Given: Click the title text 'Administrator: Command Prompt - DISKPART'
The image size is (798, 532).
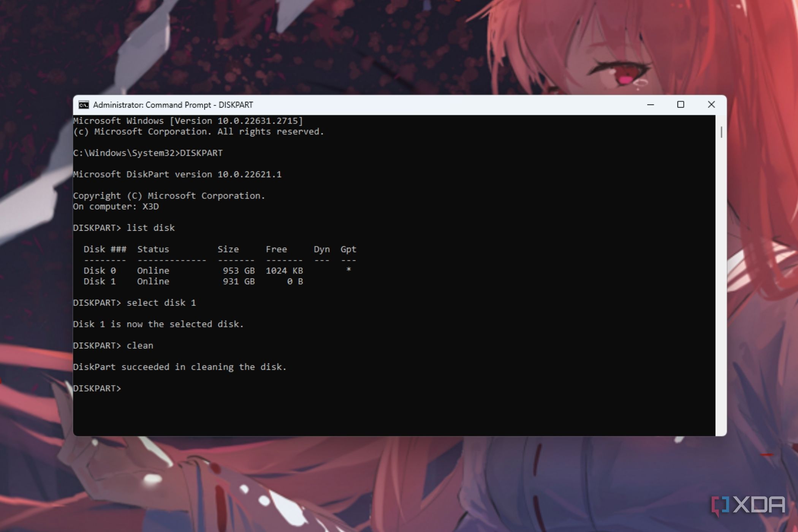Looking at the screenshot, I should pos(173,105).
